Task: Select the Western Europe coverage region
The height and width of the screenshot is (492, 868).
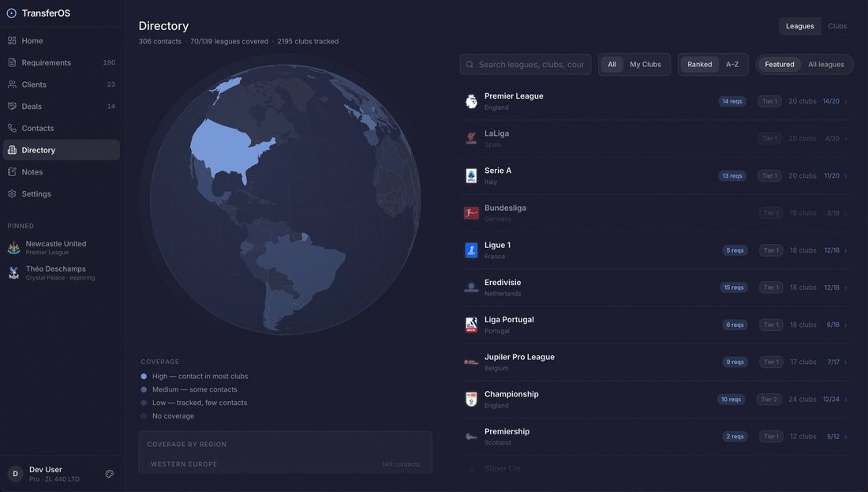Action: pos(285,464)
